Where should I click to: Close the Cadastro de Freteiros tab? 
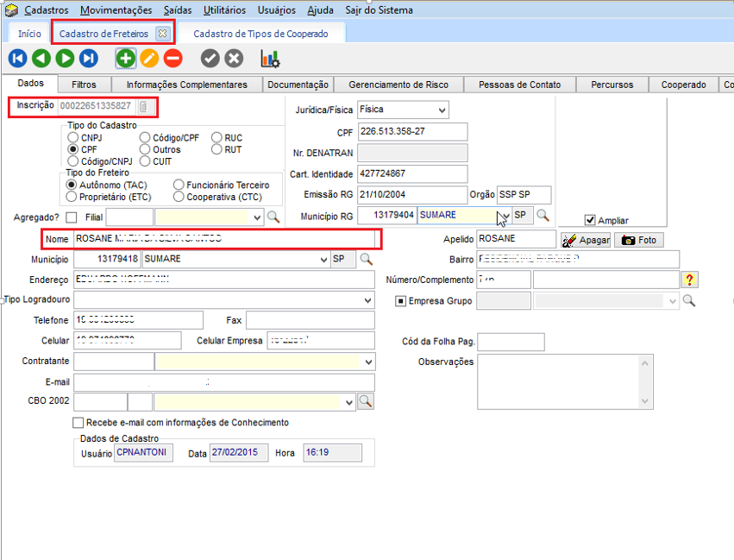tap(162, 34)
